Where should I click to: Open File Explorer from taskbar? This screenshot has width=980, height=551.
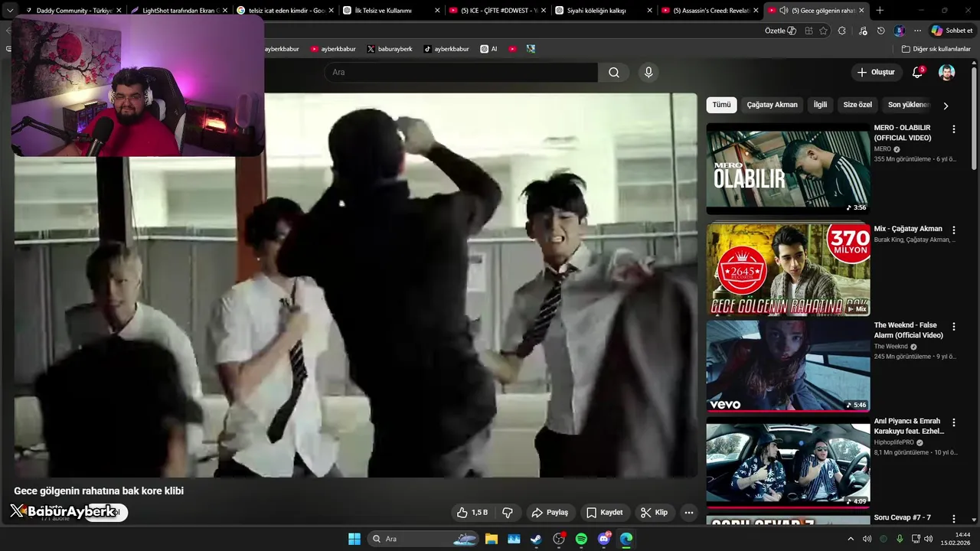492,539
